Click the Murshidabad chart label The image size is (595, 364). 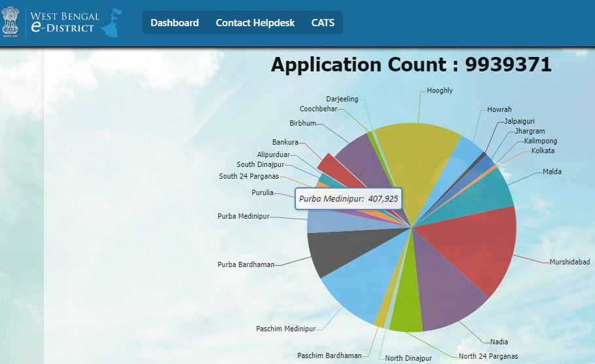click(x=569, y=262)
